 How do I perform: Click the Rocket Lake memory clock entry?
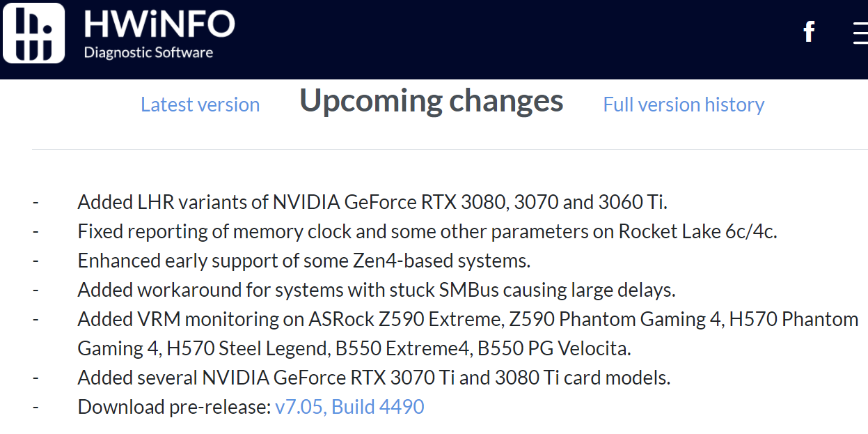coord(427,231)
